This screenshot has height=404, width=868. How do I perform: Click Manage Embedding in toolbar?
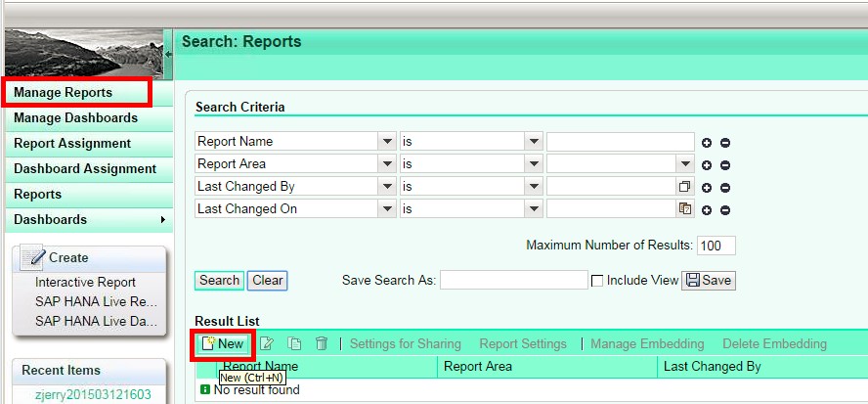[648, 344]
